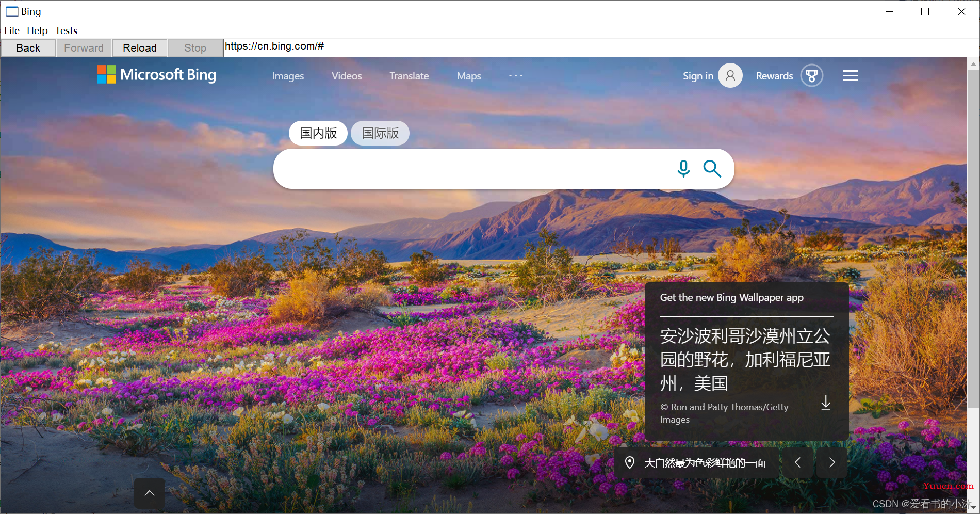
Task: Click the Rewards text link
Action: tap(774, 76)
